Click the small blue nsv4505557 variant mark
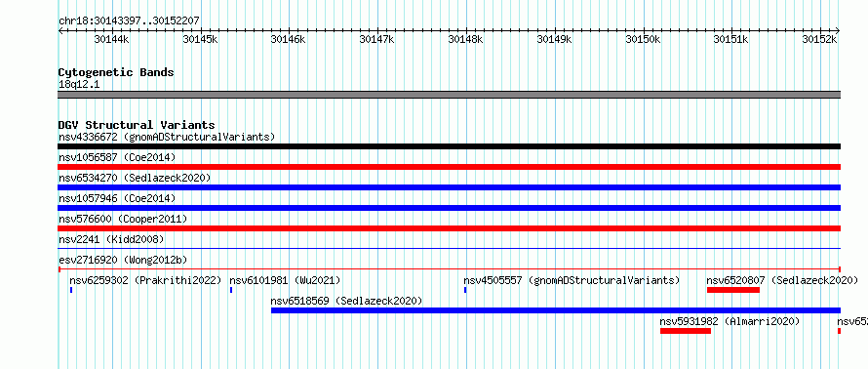The width and height of the screenshot is (868, 369). tap(465, 290)
